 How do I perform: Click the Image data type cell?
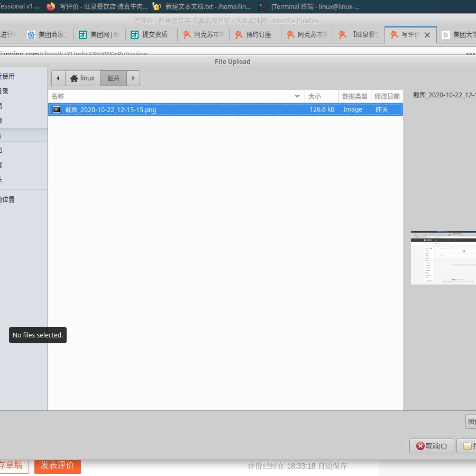(x=352, y=109)
